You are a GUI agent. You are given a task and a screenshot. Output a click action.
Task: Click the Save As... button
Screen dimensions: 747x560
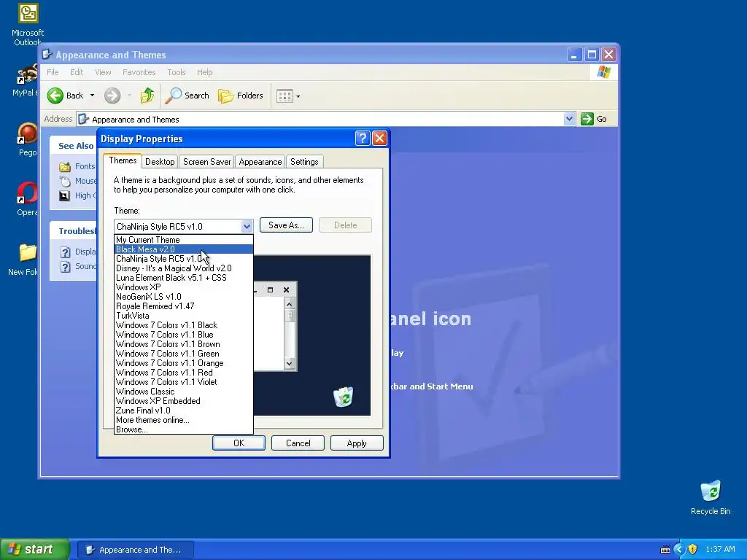tap(286, 225)
